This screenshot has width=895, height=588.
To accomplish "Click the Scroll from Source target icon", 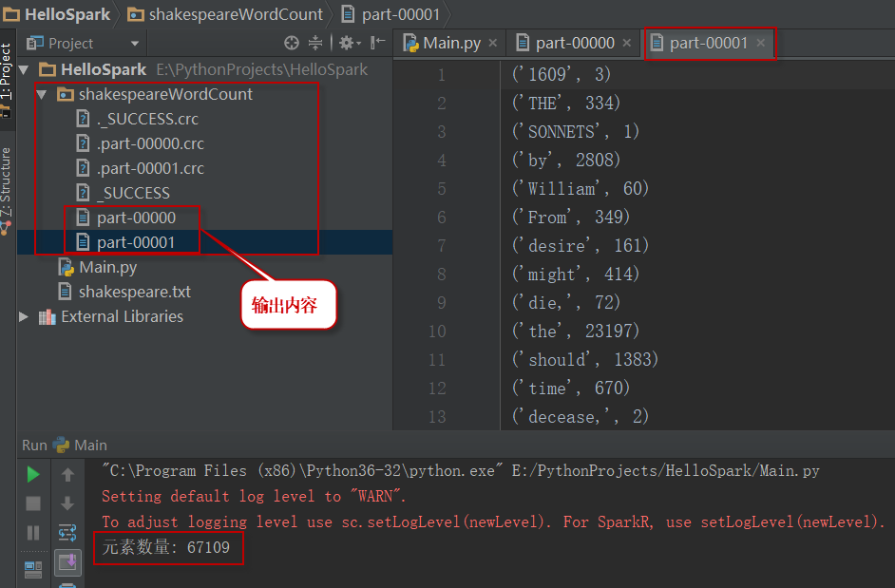I will (x=292, y=43).
